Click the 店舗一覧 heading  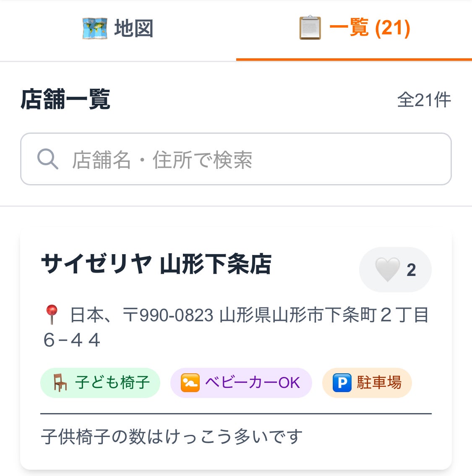click(65, 100)
